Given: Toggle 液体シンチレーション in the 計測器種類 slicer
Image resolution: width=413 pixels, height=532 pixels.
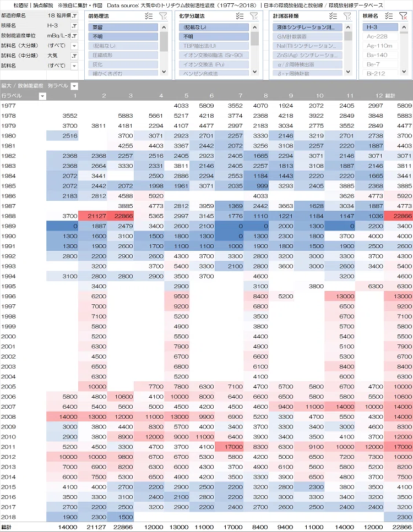Looking at the screenshot, I should click(x=307, y=27).
